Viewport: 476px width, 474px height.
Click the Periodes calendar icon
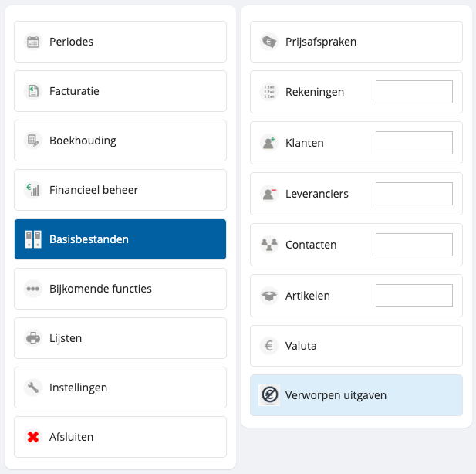33,42
